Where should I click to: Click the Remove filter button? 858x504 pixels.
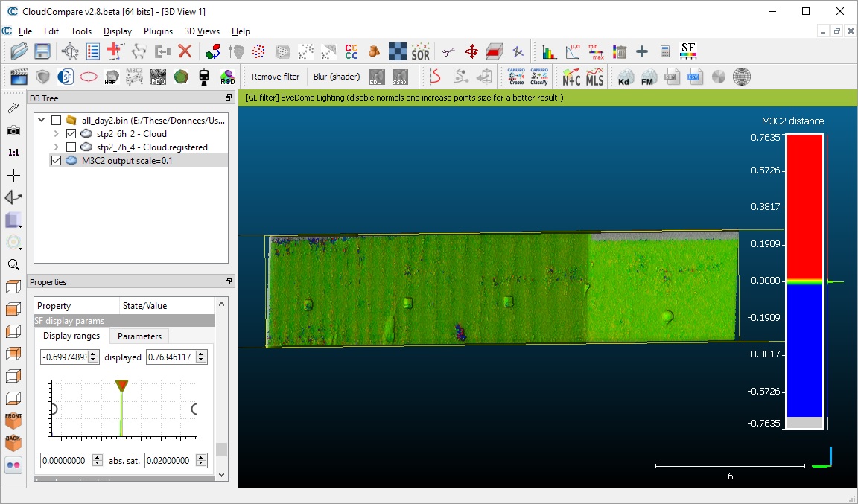click(x=276, y=77)
